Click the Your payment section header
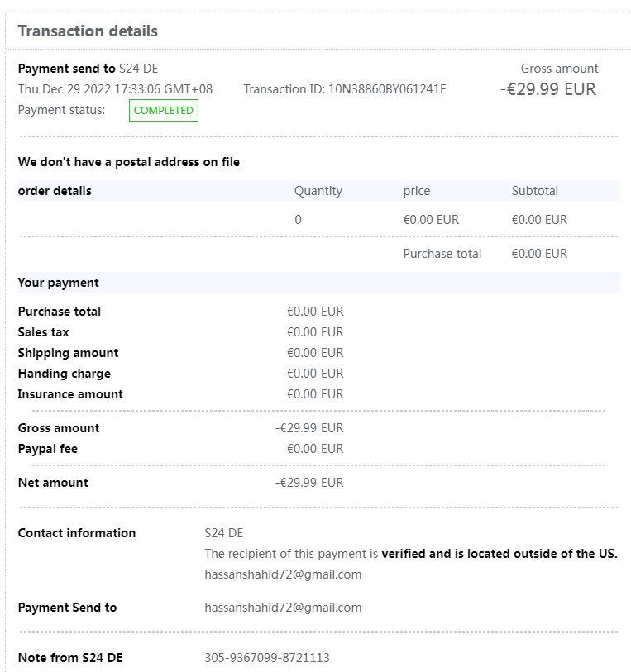The height and width of the screenshot is (672, 631). click(58, 283)
